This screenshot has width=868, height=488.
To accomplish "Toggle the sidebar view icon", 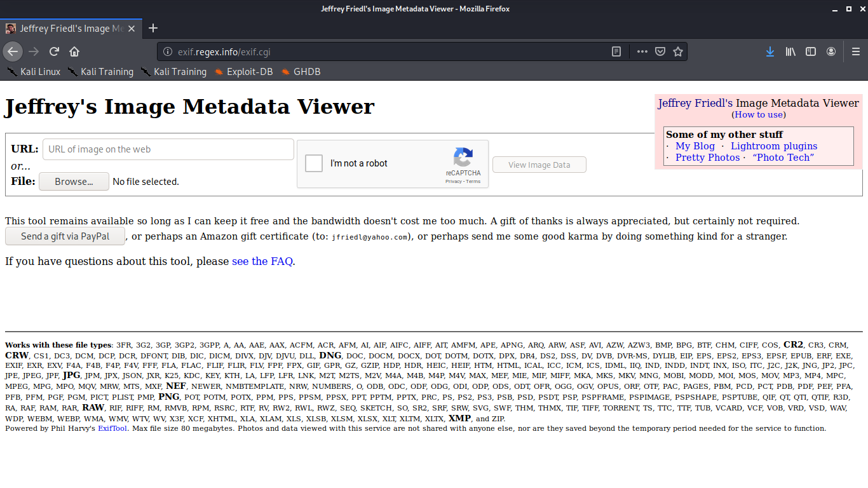I will tap(811, 51).
